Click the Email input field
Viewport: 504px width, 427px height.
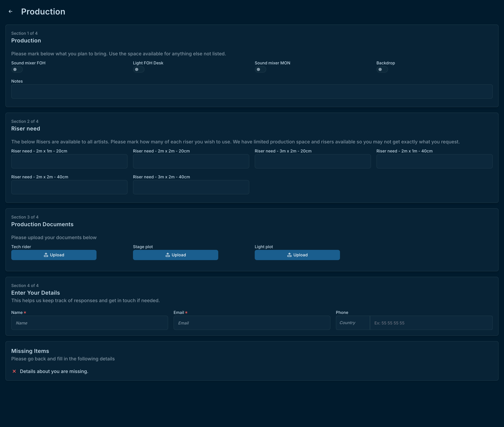252,323
